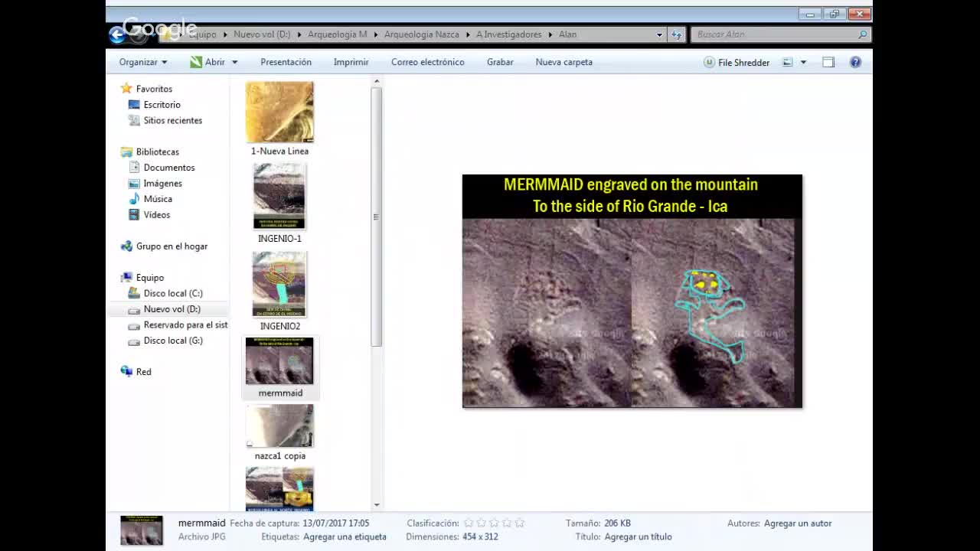The height and width of the screenshot is (551, 980).
Task: Click the capture date 13/07/2017 17:05
Action: click(x=335, y=523)
